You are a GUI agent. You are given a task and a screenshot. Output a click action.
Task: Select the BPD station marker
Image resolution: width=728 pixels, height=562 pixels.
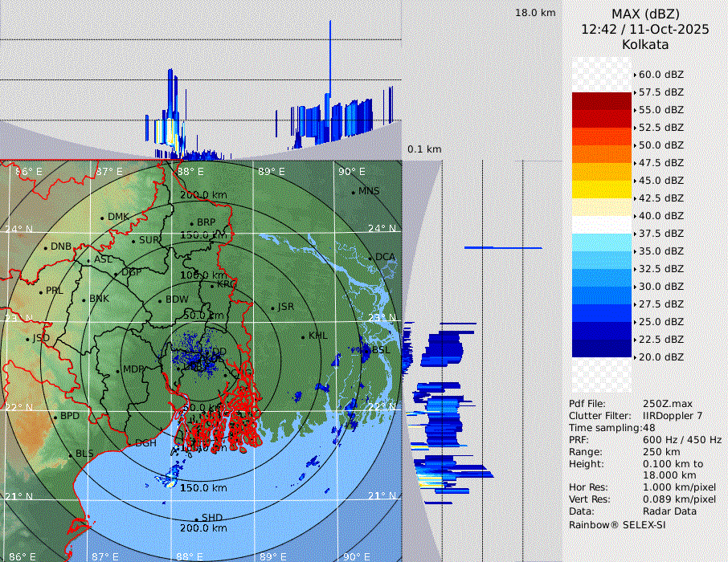click(x=55, y=417)
